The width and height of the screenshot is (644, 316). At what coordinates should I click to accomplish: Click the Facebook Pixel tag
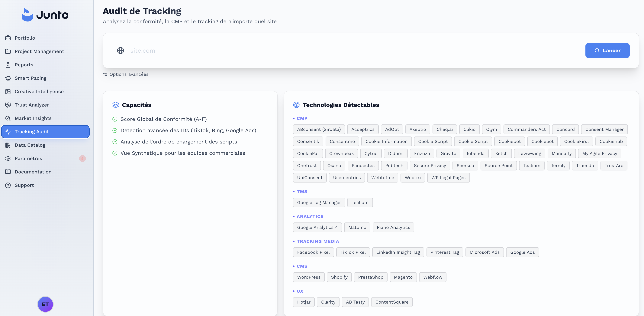313,252
